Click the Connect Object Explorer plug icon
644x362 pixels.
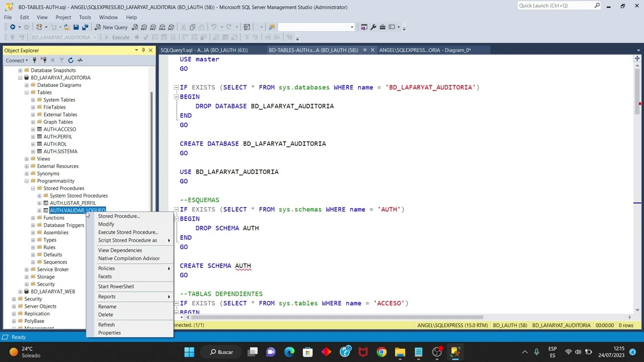(x=34, y=60)
